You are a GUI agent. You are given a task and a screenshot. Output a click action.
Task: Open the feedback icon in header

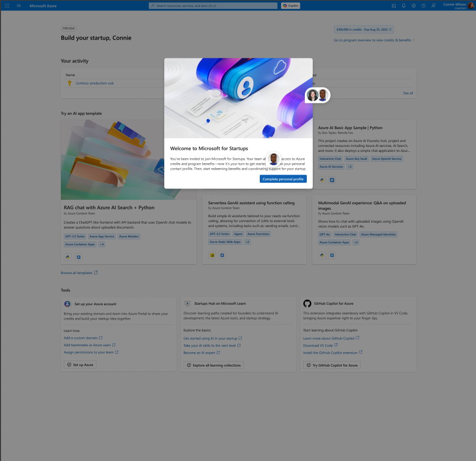[x=433, y=6]
